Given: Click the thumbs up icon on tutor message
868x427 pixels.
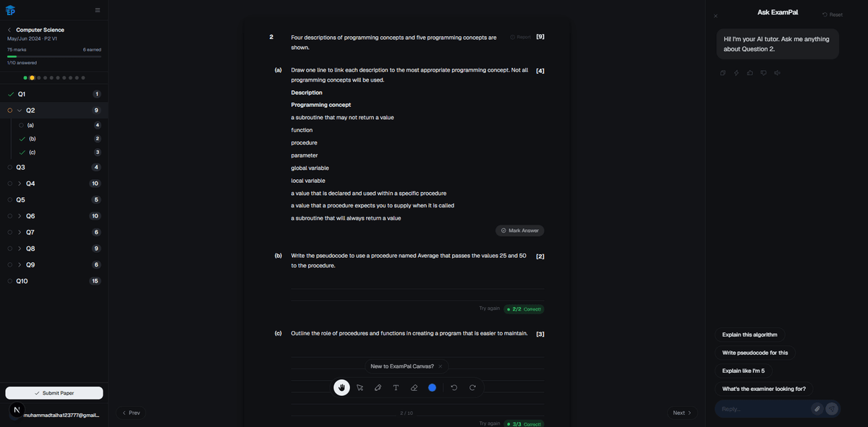Looking at the screenshot, I should (x=750, y=73).
